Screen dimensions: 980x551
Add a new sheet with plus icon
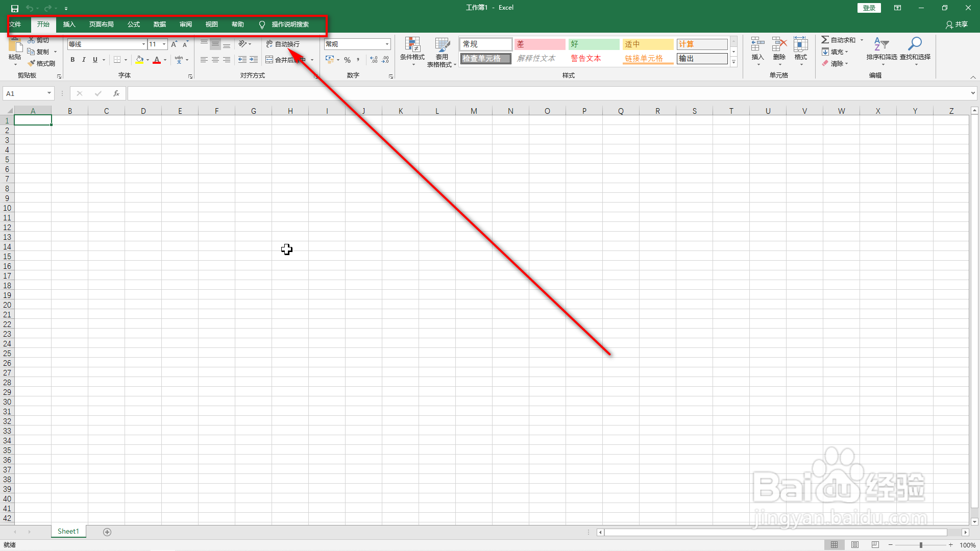(107, 532)
